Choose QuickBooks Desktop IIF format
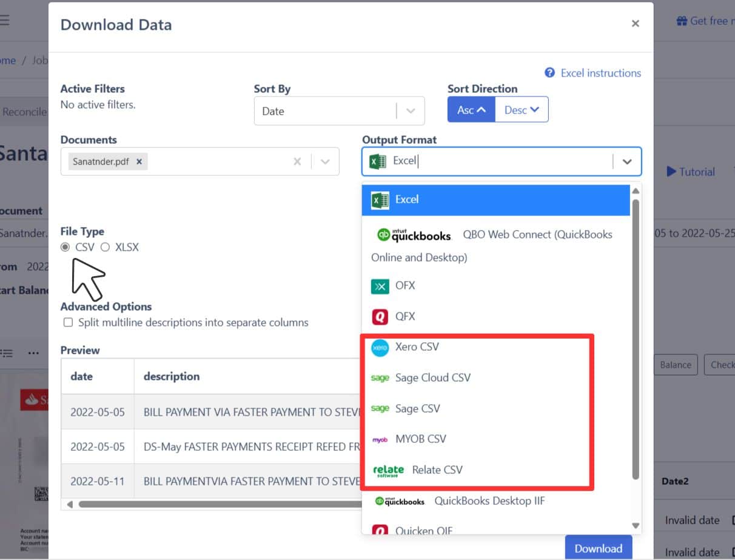Screen dimensions: 735x560 point(495,501)
